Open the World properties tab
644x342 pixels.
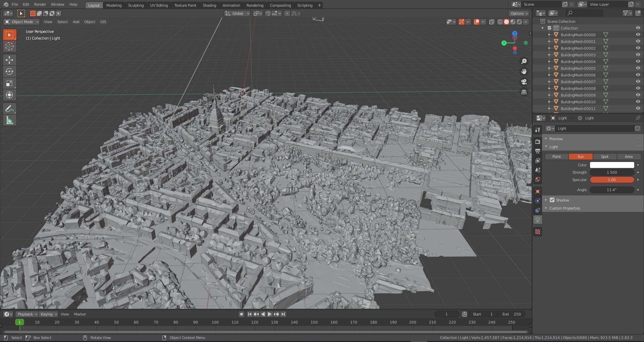(538, 179)
